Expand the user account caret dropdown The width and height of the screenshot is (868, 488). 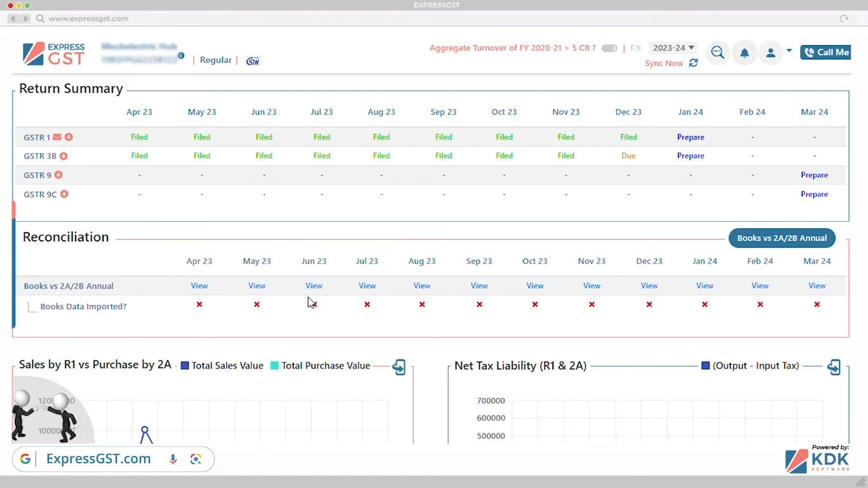789,50
